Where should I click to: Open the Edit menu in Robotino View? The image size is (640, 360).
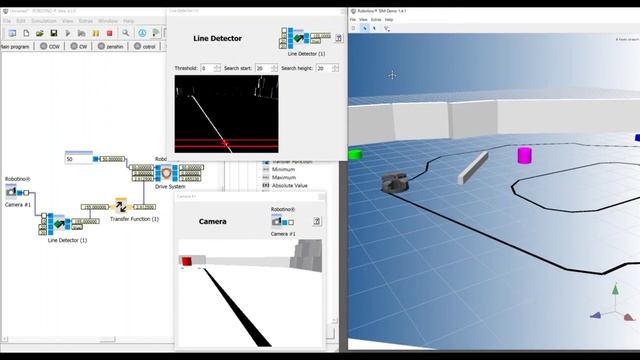21,21
